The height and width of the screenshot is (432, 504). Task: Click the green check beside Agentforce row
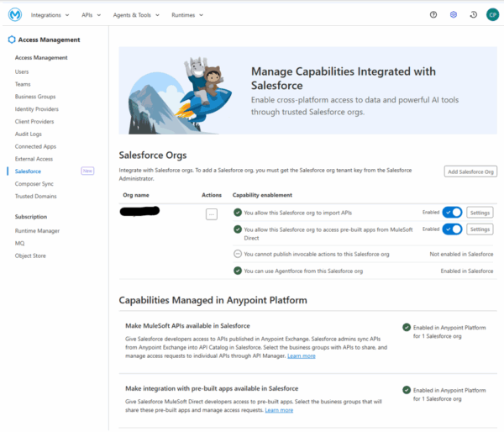pyautogui.click(x=238, y=271)
